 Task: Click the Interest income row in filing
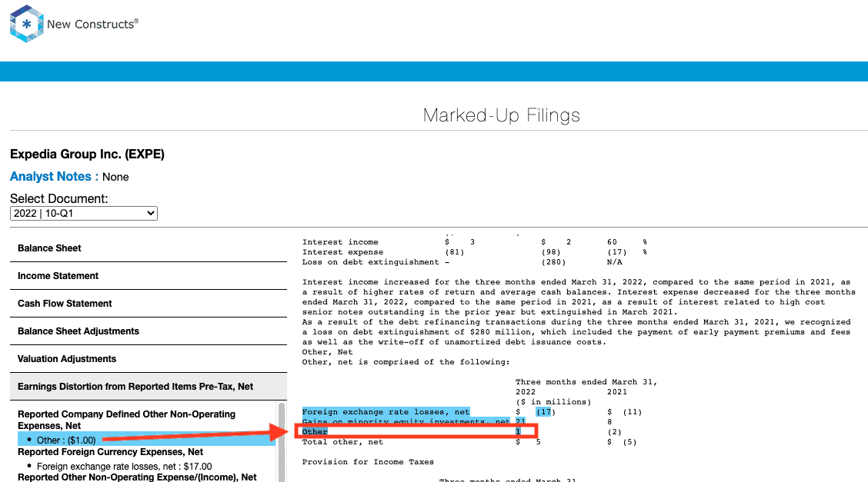click(475, 242)
